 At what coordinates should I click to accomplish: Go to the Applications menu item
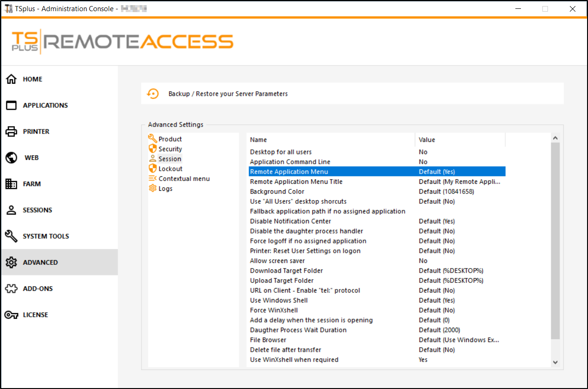coord(45,106)
